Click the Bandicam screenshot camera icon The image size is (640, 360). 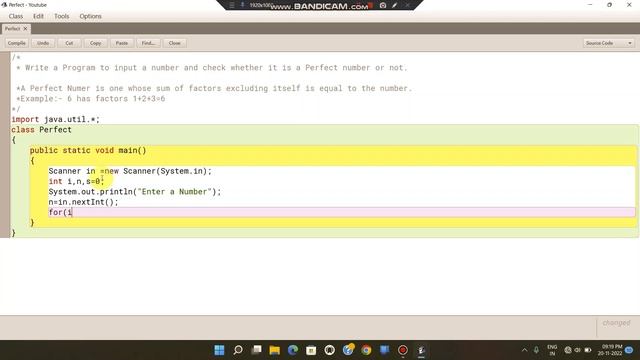click(383, 5)
